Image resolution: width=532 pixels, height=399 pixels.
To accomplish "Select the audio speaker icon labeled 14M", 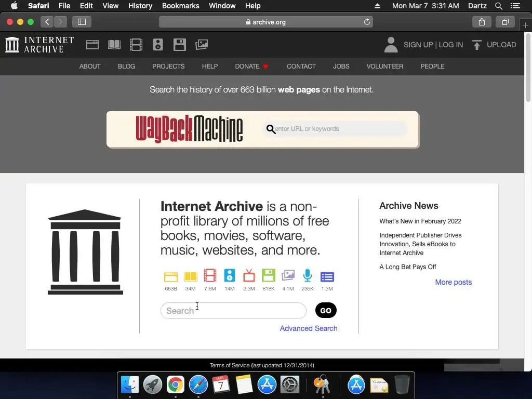I will 229,275.
